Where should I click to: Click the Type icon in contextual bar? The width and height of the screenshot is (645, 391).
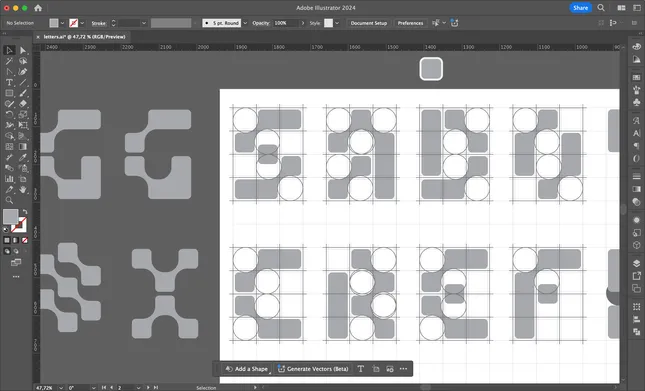pyautogui.click(x=361, y=369)
